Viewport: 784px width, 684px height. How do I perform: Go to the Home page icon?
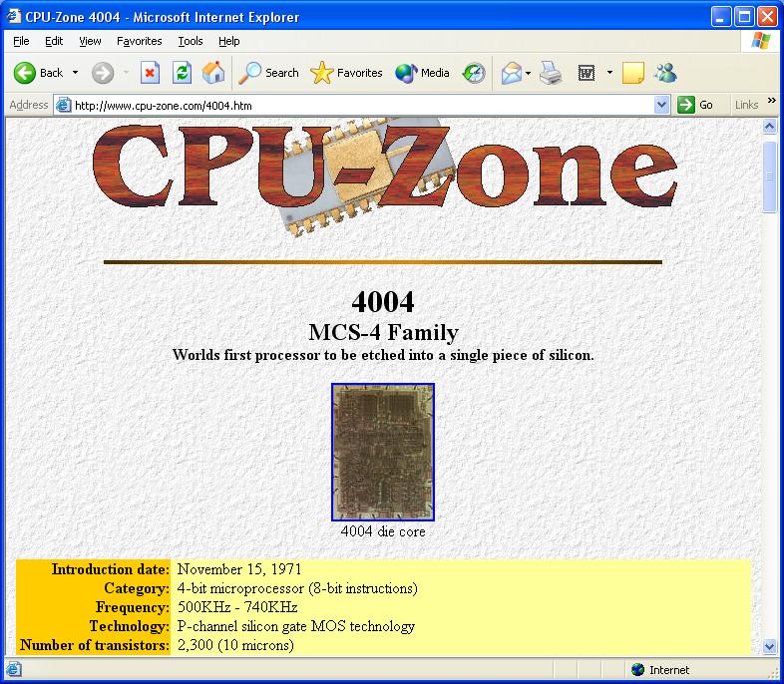pos(213,73)
